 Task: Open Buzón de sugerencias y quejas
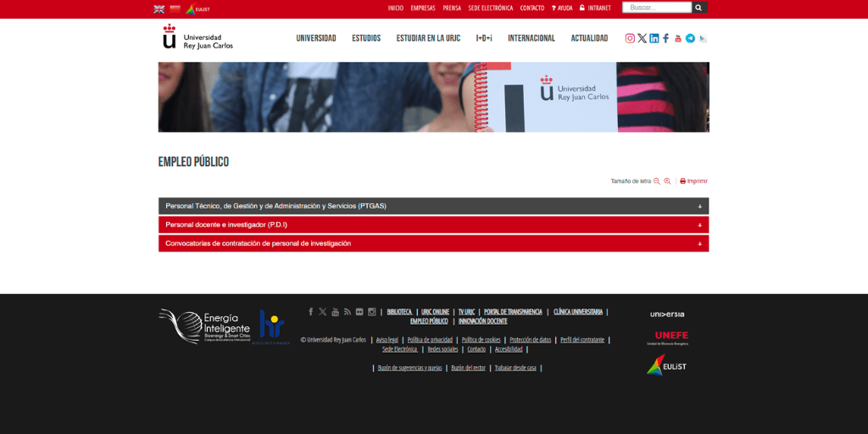[409, 368]
